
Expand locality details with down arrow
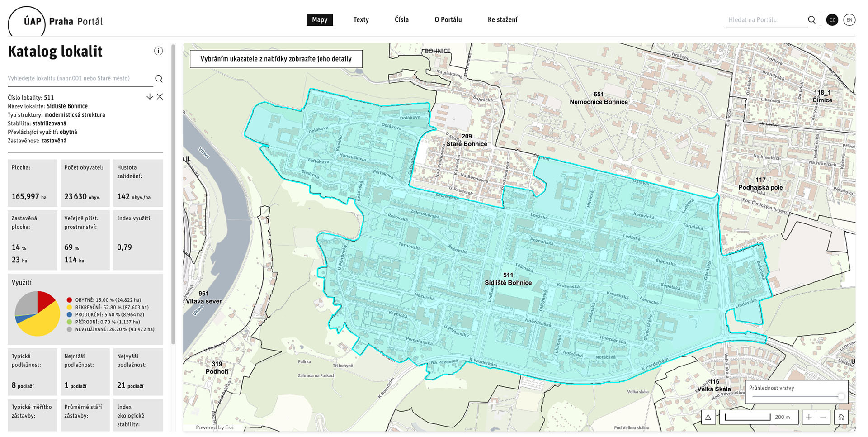coord(150,97)
